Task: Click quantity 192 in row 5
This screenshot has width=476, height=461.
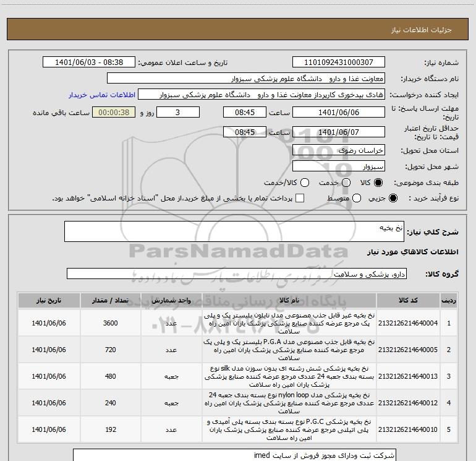Action: (110, 429)
